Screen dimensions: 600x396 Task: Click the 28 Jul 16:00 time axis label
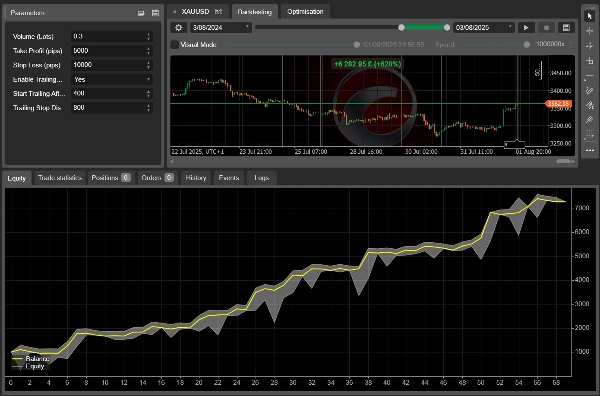(366, 152)
